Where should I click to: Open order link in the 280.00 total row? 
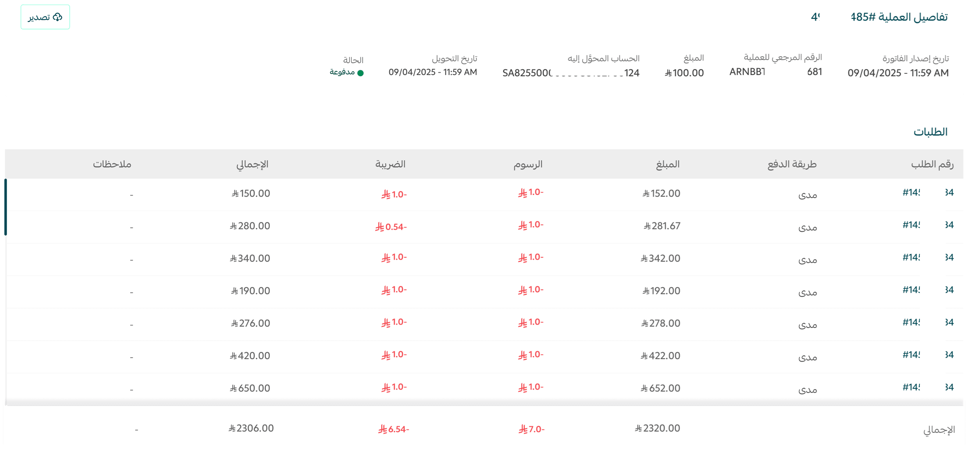928,225
